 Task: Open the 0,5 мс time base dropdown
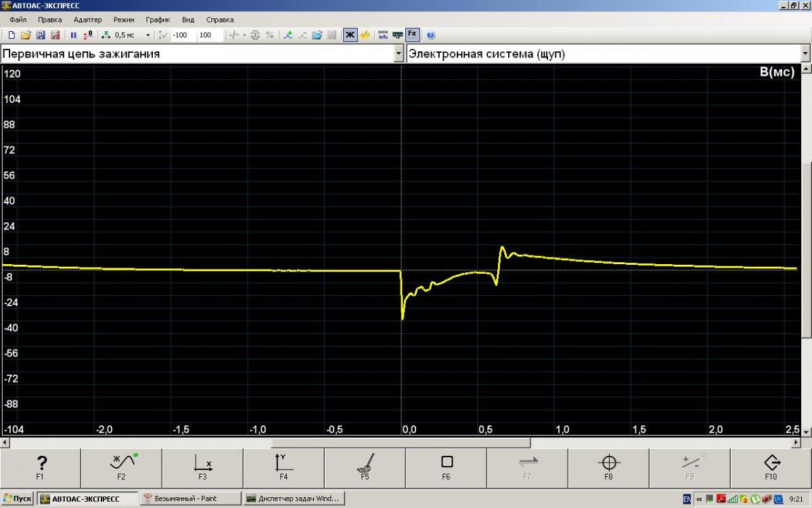pyautogui.click(x=148, y=35)
